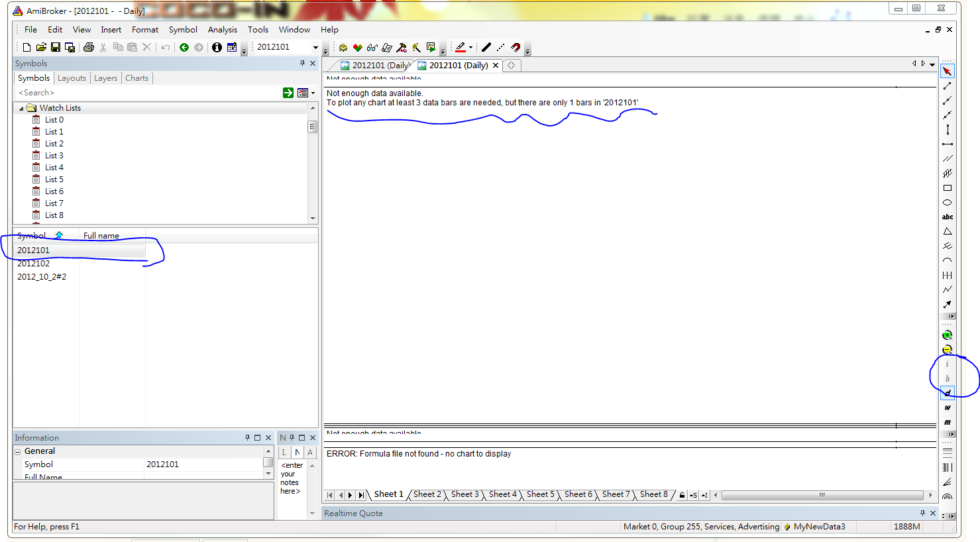Image resolution: width=980 pixels, height=542 pixels.
Task: Open chart tabs list dropdown arrow
Action: pos(932,64)
